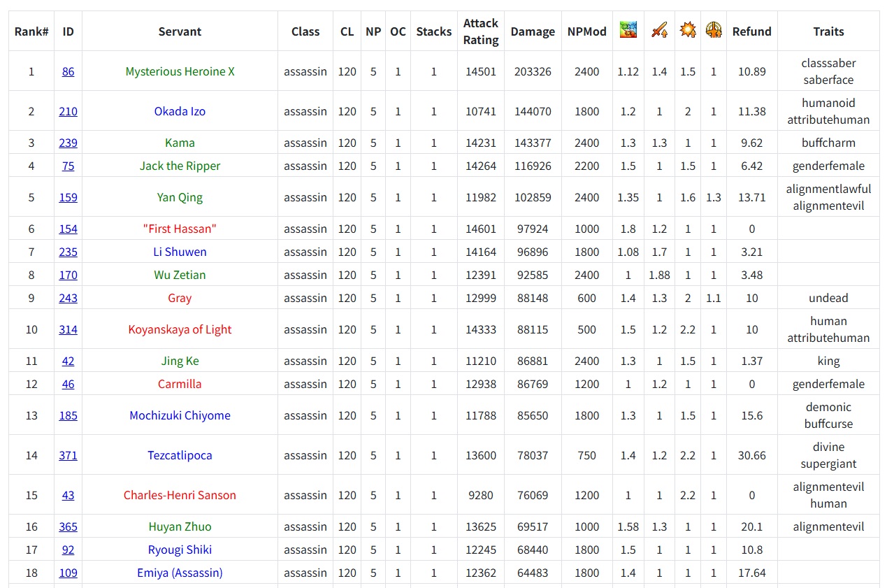
Task: Open servant ID 170 link
Action: [x=68, y=275]
